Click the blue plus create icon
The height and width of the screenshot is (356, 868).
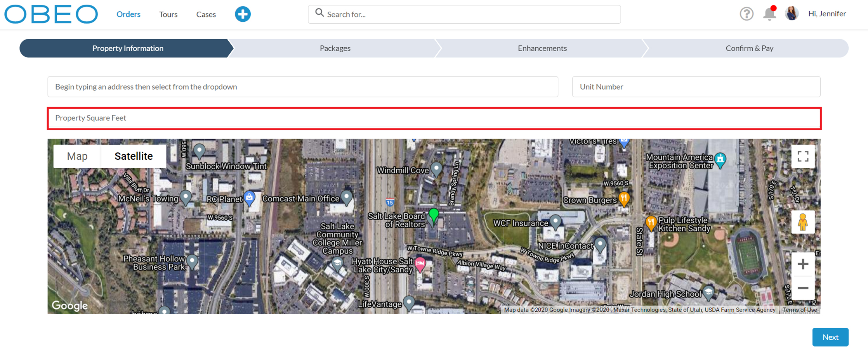[243, 14]
